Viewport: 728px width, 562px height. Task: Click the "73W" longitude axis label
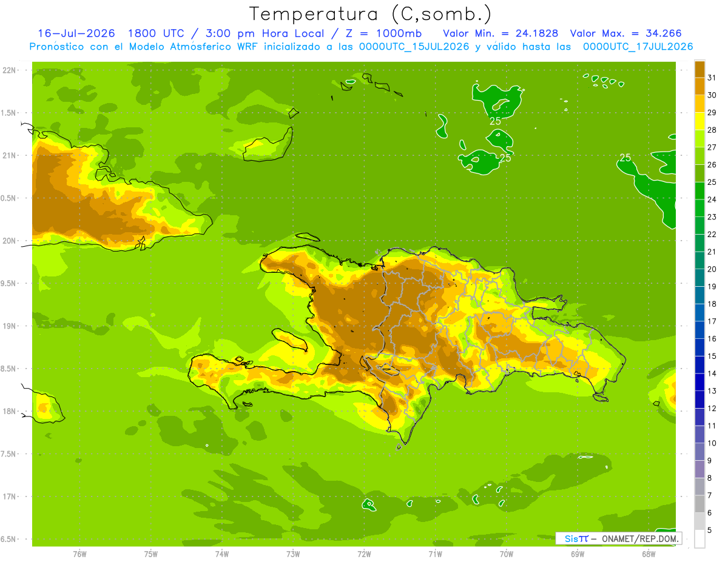coord(293,554)
